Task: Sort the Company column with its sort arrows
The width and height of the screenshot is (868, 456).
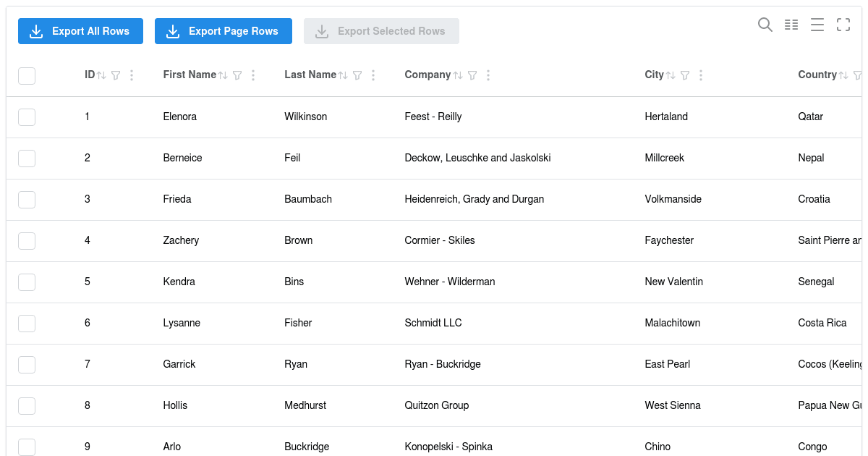Action: click(x=457, y=75)
